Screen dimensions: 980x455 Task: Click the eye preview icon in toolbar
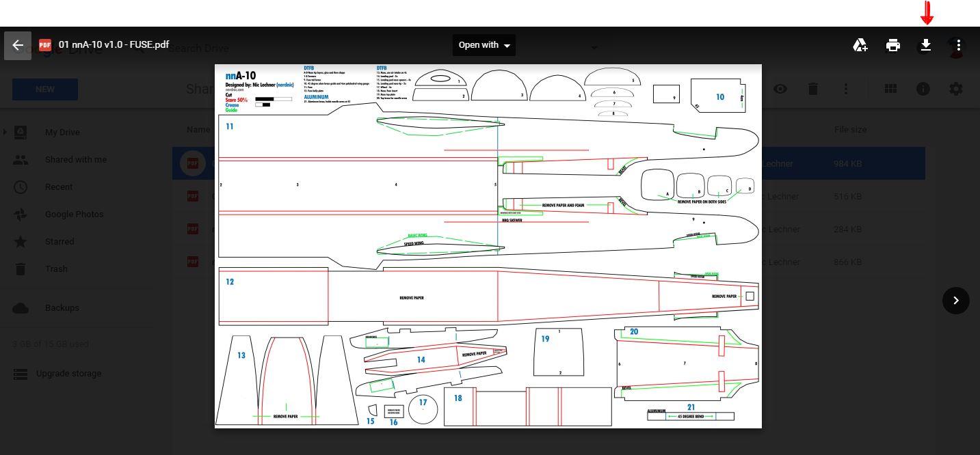780,89
